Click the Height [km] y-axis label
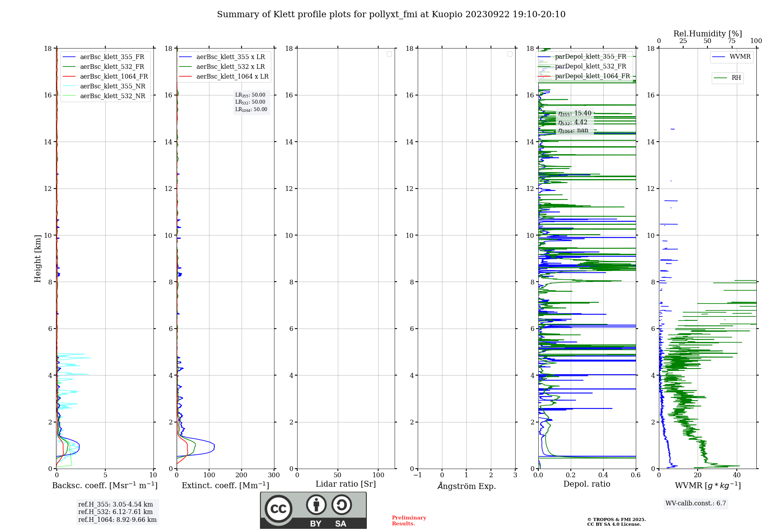 point(38,259)
